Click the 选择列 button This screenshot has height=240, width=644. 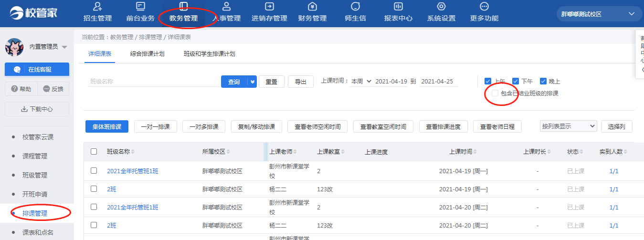(x=617, y=126)
